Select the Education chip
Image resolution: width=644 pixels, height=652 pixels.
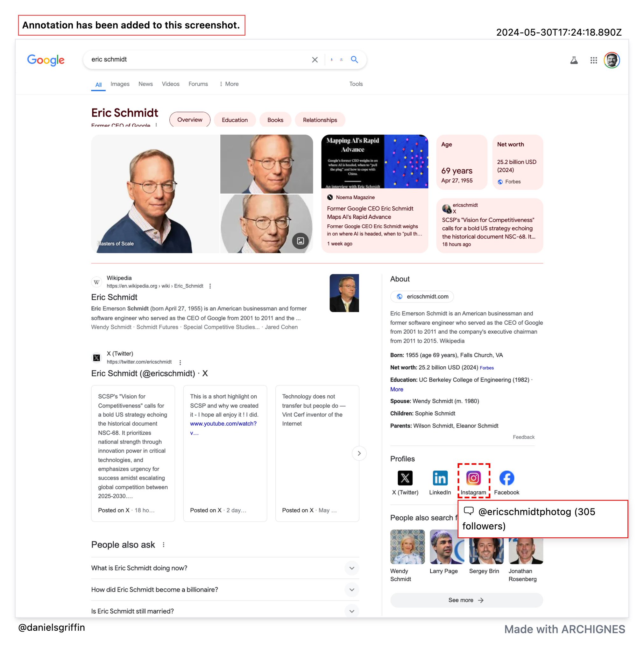pyautogui.click(x=235, y=119)
